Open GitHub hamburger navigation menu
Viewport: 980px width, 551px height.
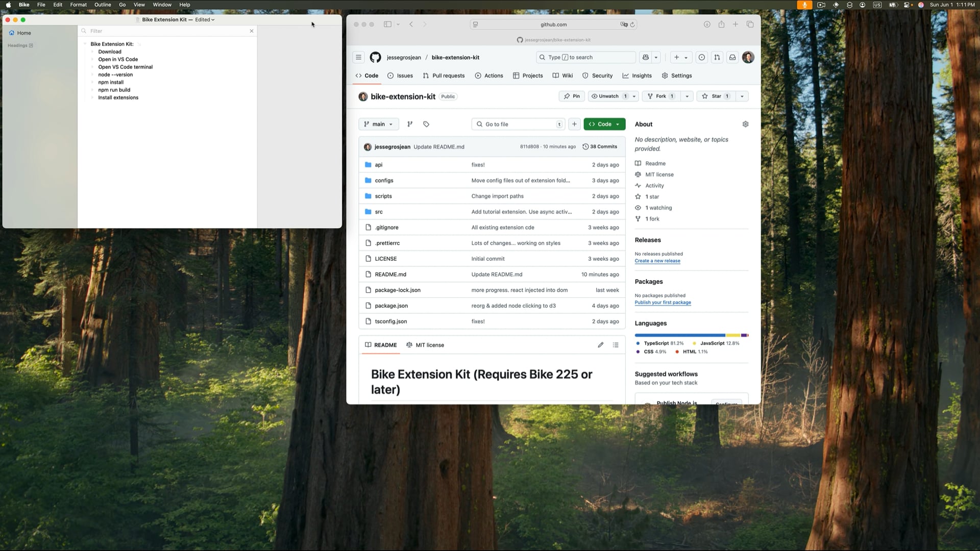click(358, 57)
